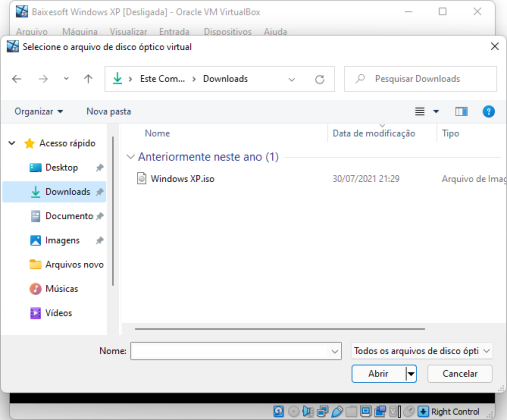Screen dimensions: 507x420
Task: Expand the address bar previous locations dropdown
Action: [x=292, y=79]
